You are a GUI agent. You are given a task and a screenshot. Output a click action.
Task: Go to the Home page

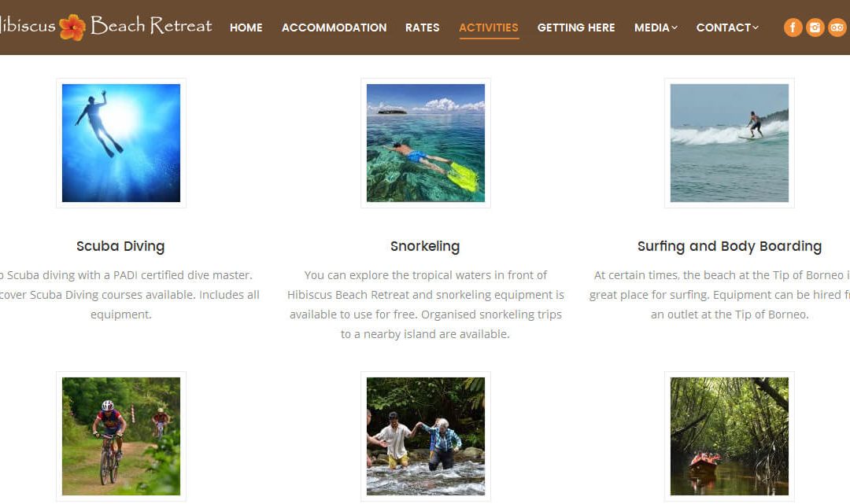(x=246, y=28)
